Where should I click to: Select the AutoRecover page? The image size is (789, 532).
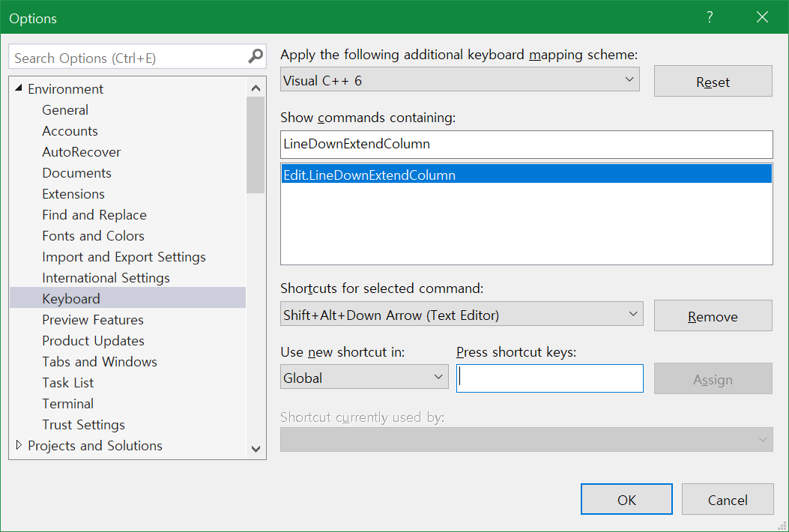pyautogui.click(x=82, y=152)
